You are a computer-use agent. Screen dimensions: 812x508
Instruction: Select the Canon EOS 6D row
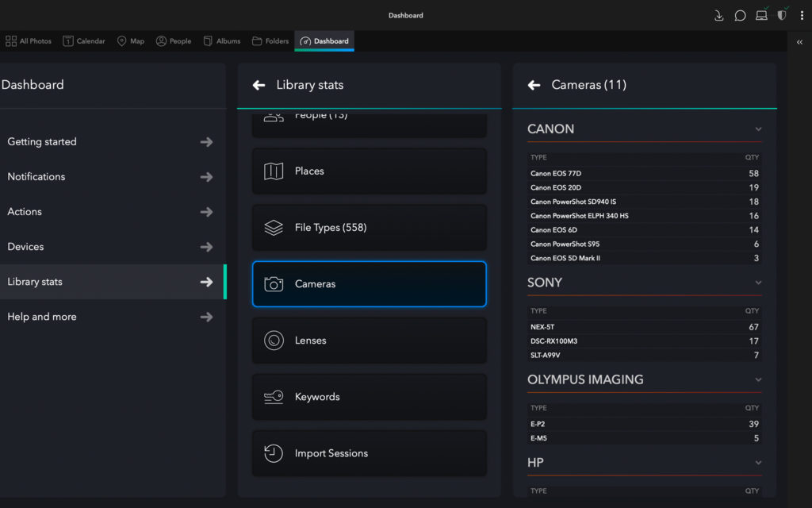pyautogui.click(x=644, y=229)
